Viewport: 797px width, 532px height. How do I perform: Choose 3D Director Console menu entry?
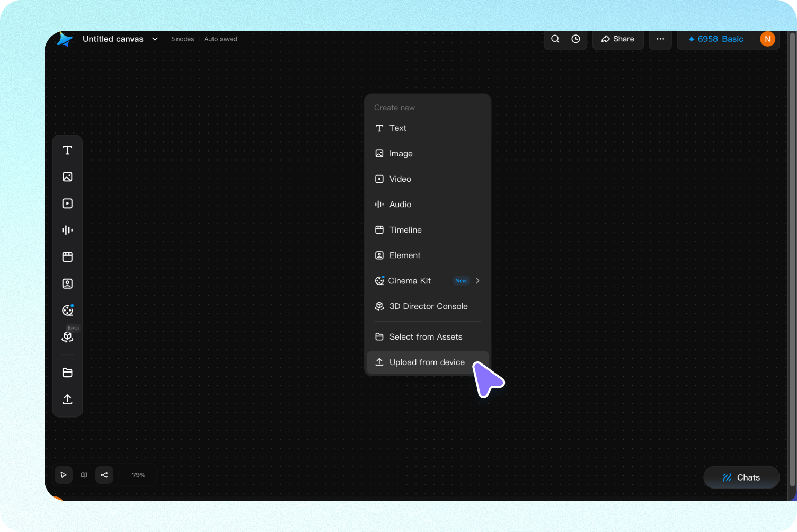428,306
